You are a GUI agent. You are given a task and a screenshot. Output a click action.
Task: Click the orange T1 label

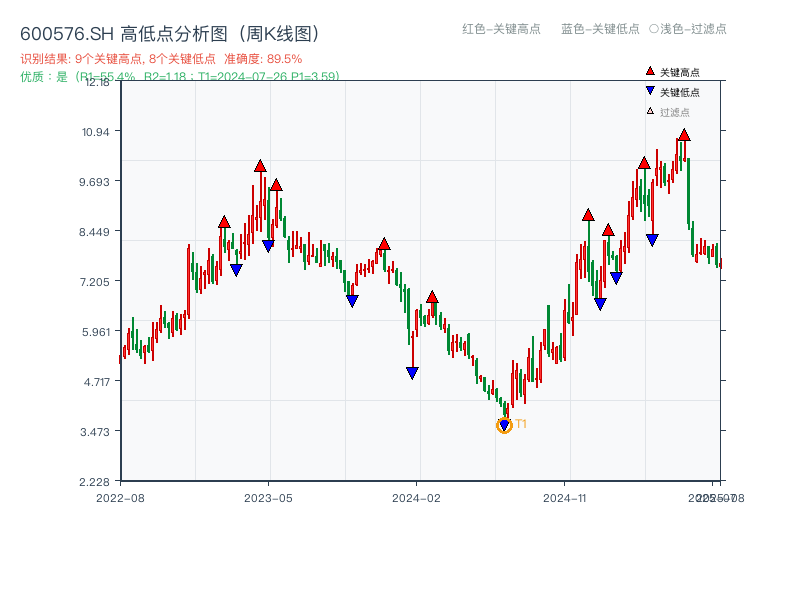click(521, 424)
